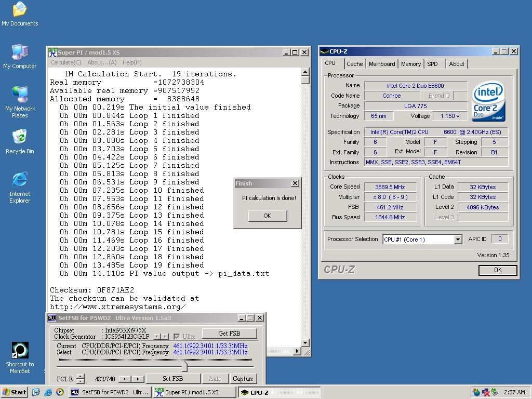The image size is (532, 399).
Task: Expand the Processor Selection dropdown
Action: coord(458,240)
